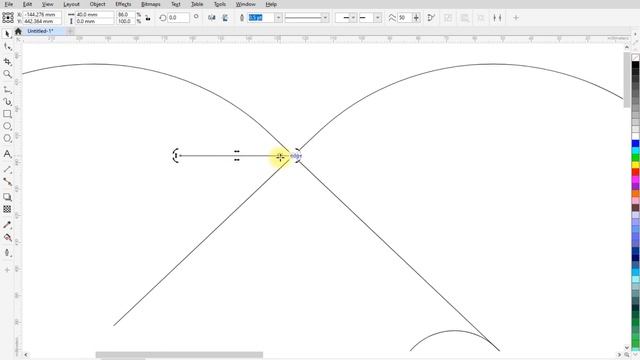Select the Outline Pen tool
640x360 pixels.
pyautogui.click(x=7, y=253)
